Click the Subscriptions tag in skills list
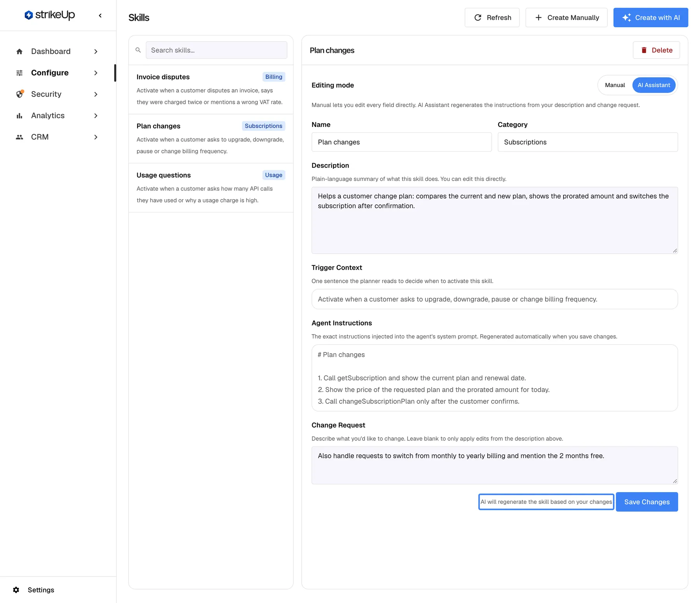Screen dimensions: 700x603 click(263, 126)
